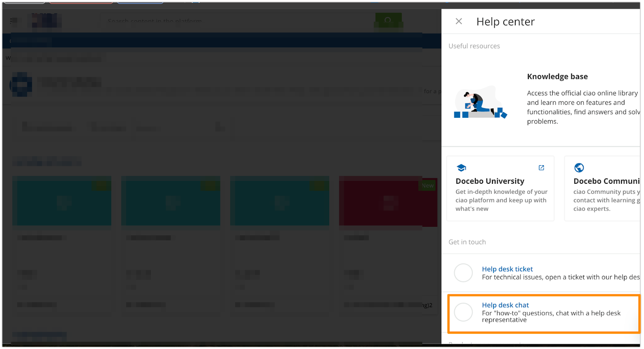Viewport: 644px width, 349px height.
Task: Click the Knowledge base description text
Action: [x=582, y=107]
